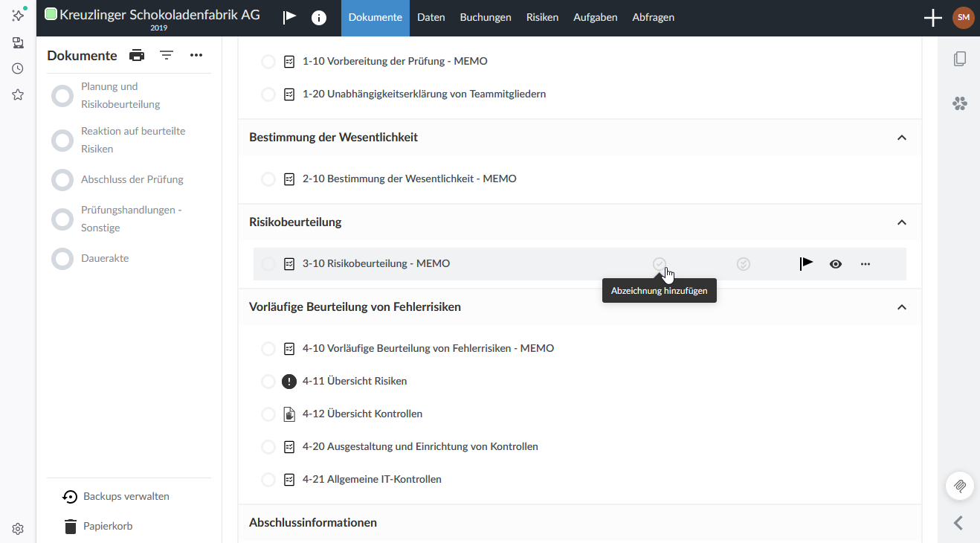
Task: Click the print icon beside Dokumente
Action: point(137,55)
